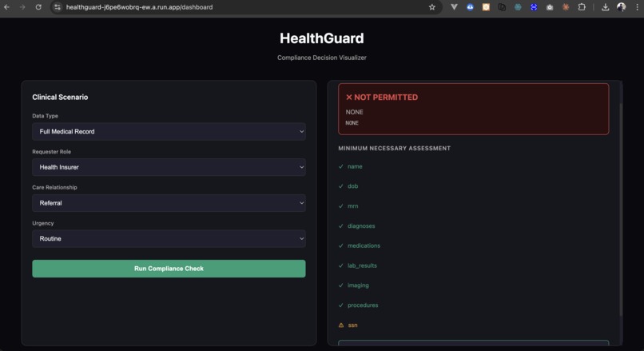The width and height of the screenshot is (644, 351).
Task: Open the Requester Role dropdown showing Health Insurer
Action: pos(169,167)
